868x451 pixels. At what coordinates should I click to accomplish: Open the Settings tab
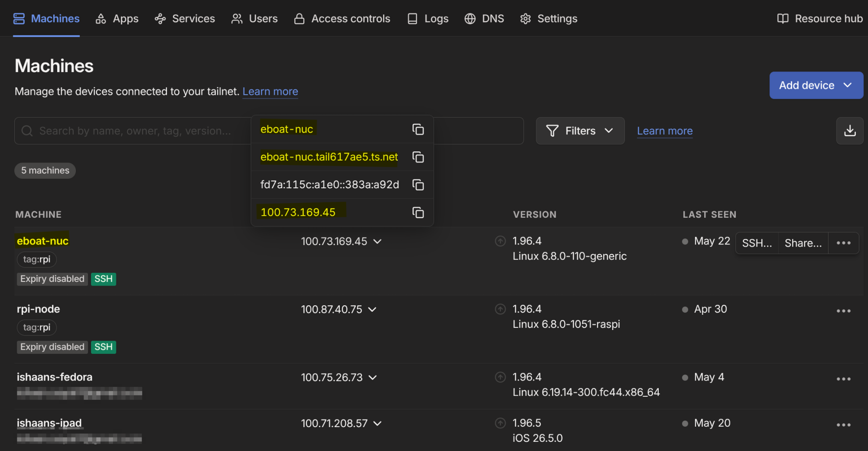pyautogui.click(x=549, y=19)
